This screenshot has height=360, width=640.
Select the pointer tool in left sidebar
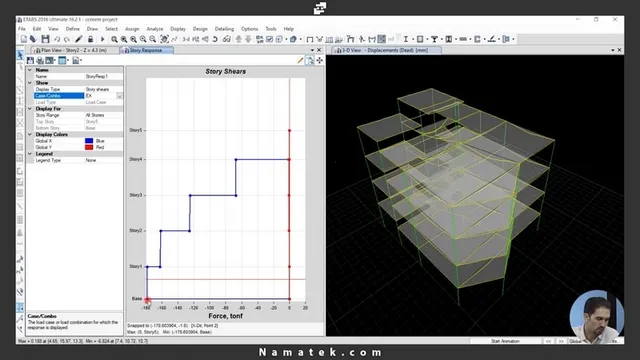tap(20, 55)
